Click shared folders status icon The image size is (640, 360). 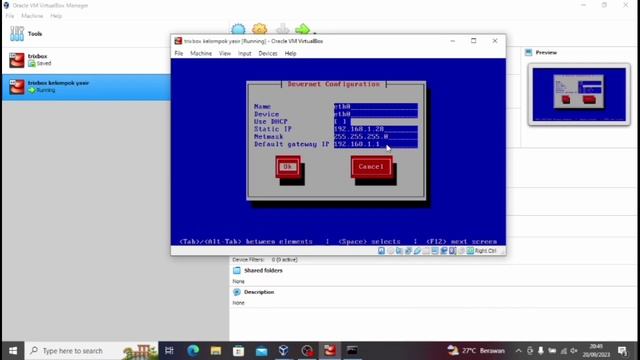pyautogui.click(x=426, y=251)
